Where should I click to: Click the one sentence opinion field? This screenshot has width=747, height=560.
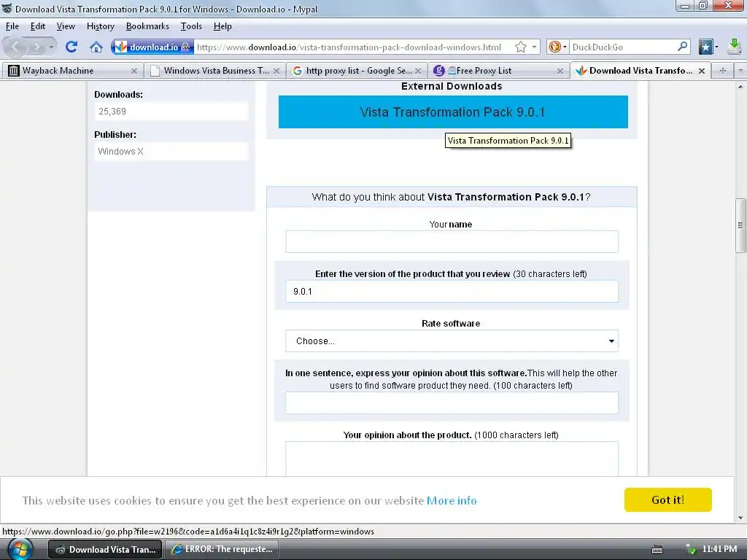(x=452, y=402)
